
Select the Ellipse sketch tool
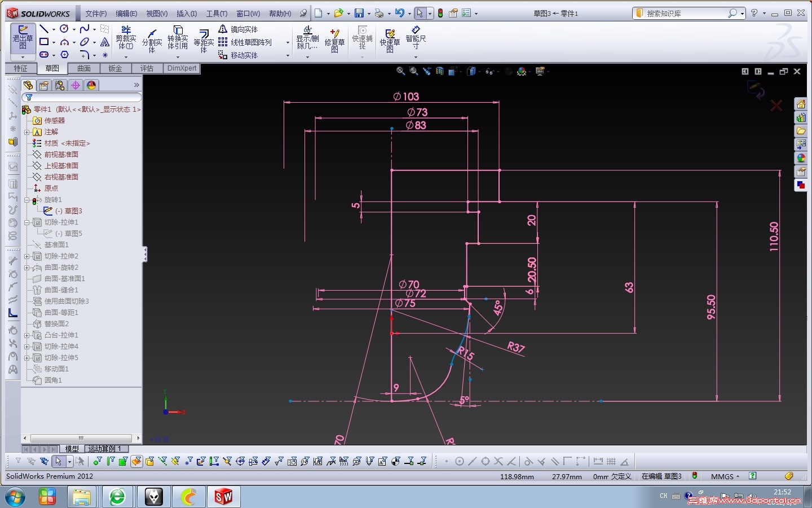(85, 42)
